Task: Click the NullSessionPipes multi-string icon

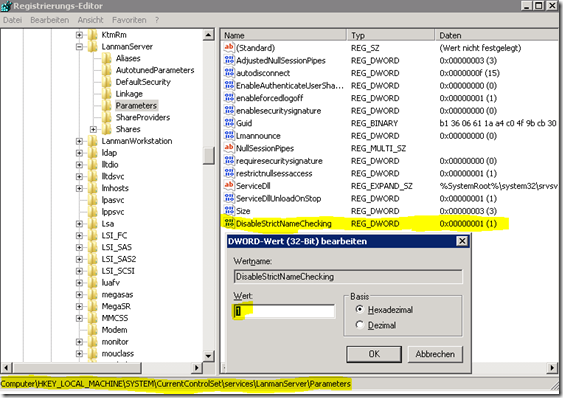Action: point(229,148)
